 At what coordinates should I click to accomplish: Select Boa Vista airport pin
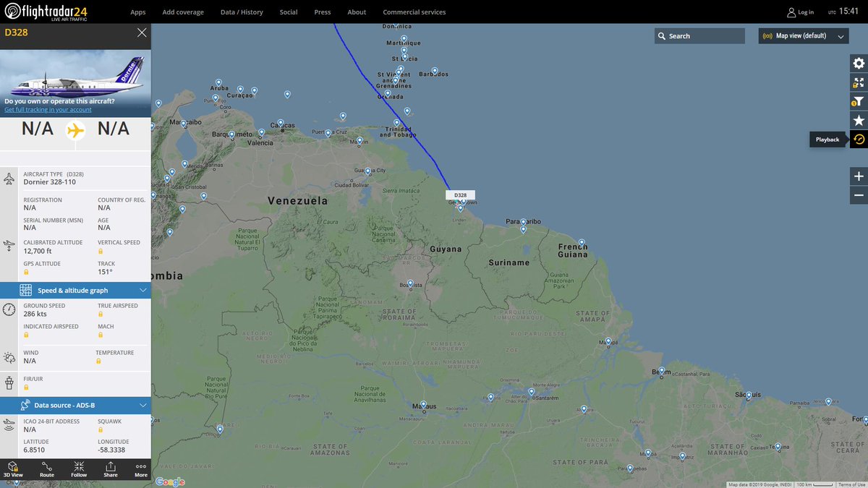(410, 283)
